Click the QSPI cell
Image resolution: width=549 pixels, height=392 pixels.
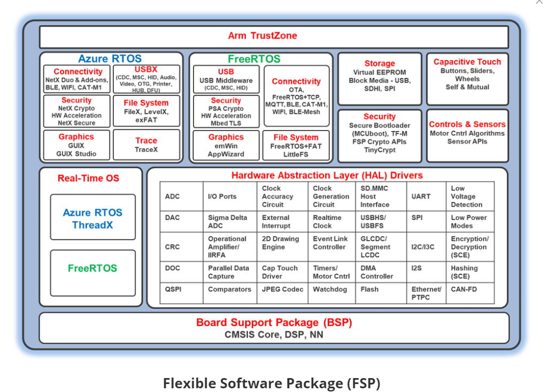pos(181,293)
